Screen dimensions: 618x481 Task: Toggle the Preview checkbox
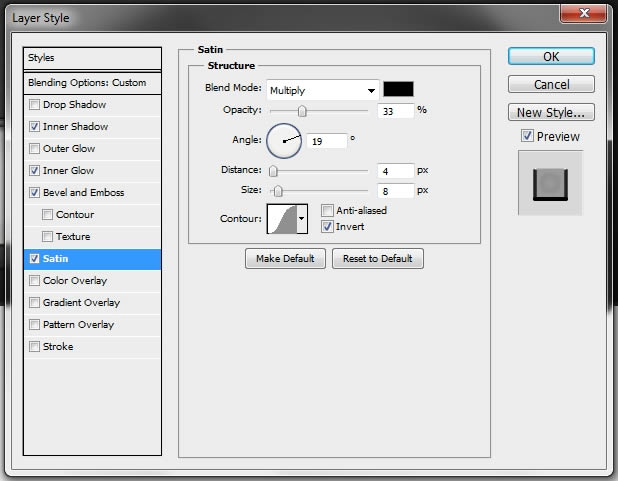[x=527, y=136]
